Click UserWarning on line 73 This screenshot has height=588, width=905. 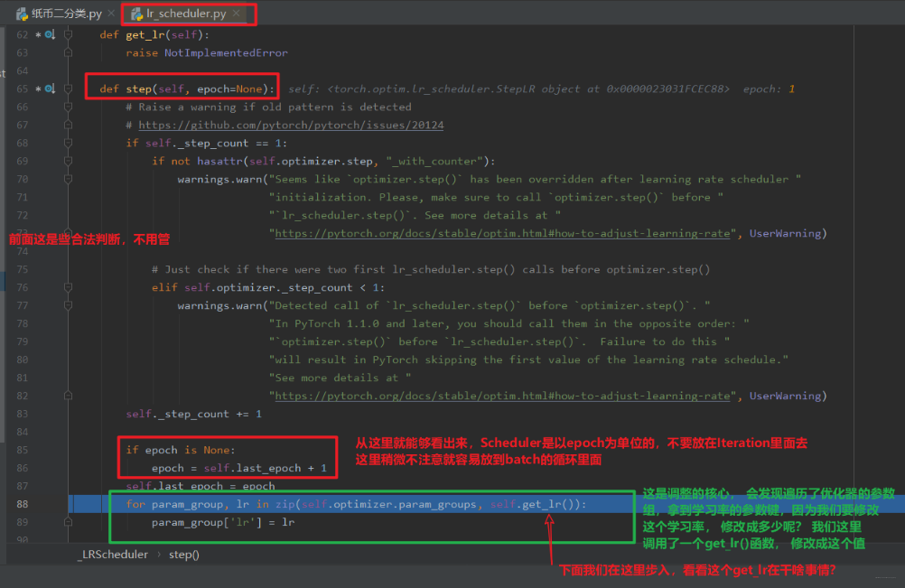coord(785,233)
